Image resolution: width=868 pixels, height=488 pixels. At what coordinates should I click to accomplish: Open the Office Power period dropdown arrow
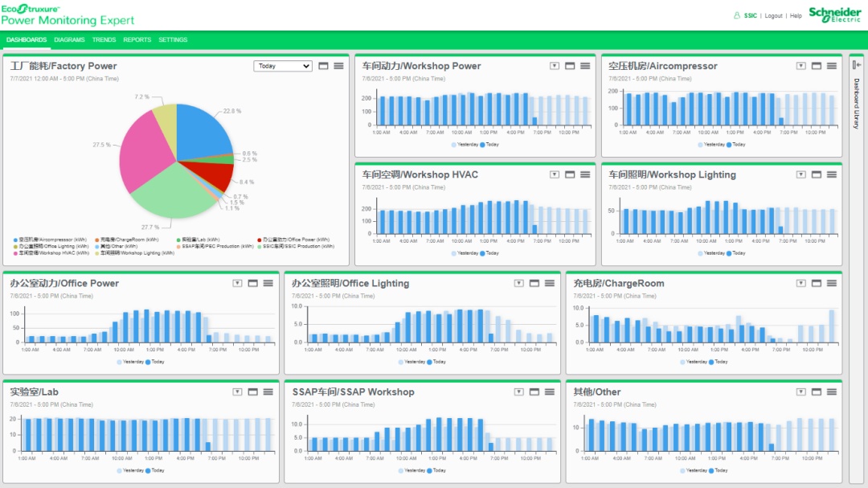pyautogui.click(x=237, y=283)
